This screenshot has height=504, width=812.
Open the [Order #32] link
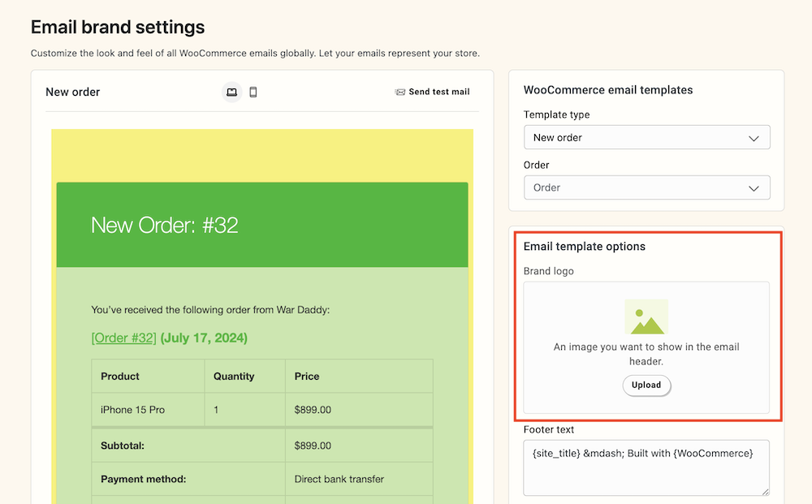click(123, 338)
